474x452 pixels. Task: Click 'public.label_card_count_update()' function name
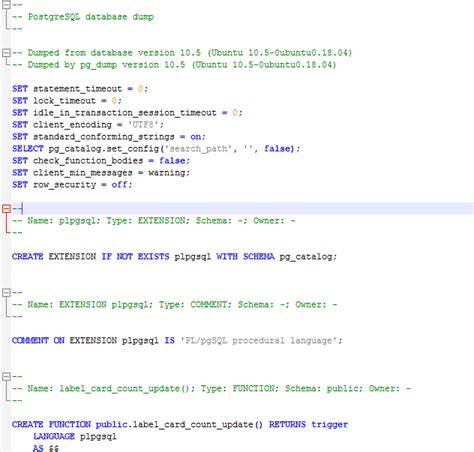(x=179, y=425)
